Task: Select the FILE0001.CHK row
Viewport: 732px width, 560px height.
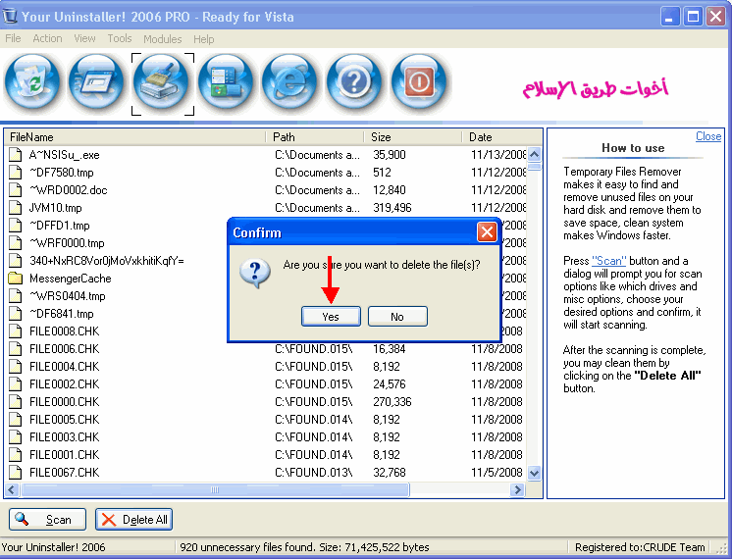Action: [x=266, y=454]
